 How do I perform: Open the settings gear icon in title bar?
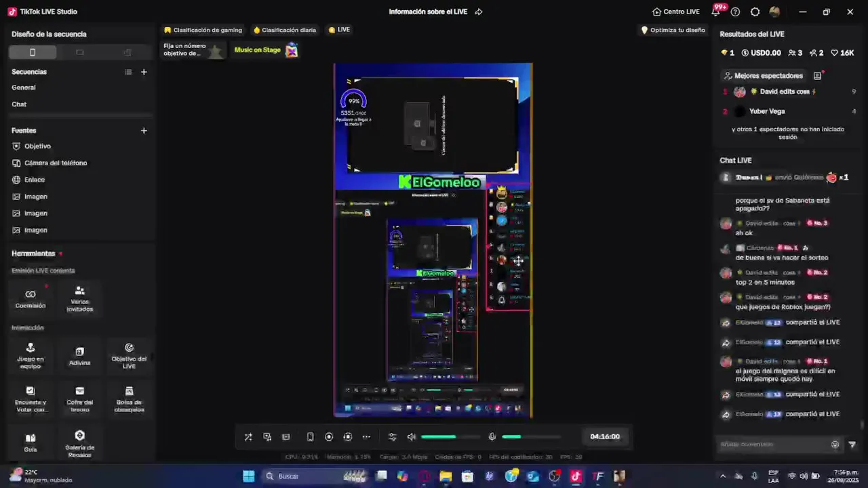point(755,12)
